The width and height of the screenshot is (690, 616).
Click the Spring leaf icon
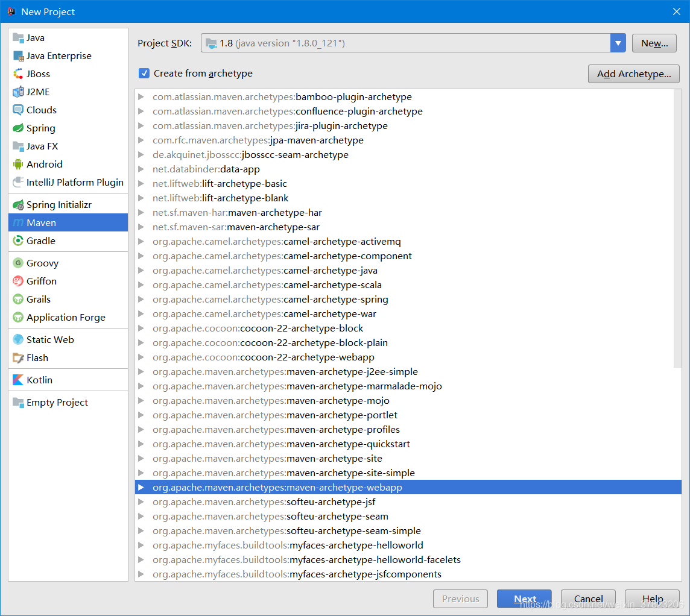pyautogui.click(x=18, y=128)
